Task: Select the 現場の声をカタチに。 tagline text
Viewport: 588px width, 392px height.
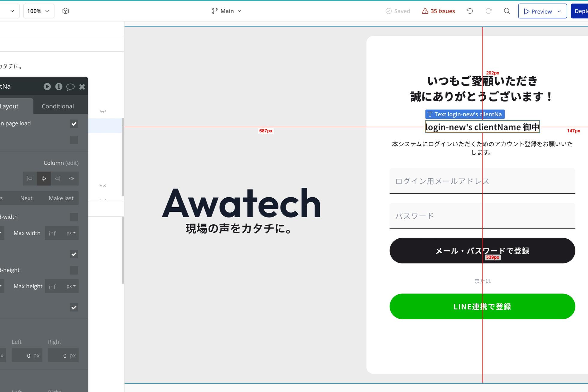Action: click(238, 229)
